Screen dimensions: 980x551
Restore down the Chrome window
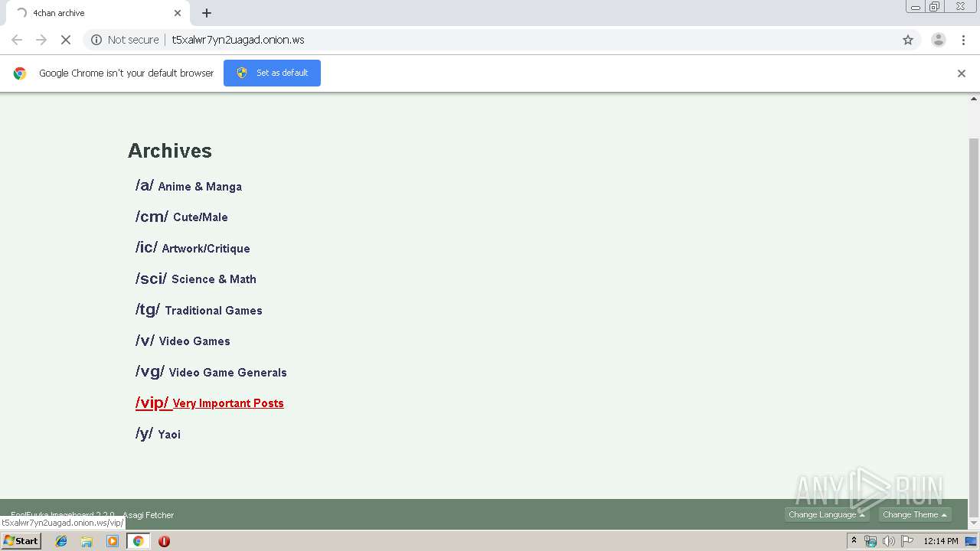935,7
